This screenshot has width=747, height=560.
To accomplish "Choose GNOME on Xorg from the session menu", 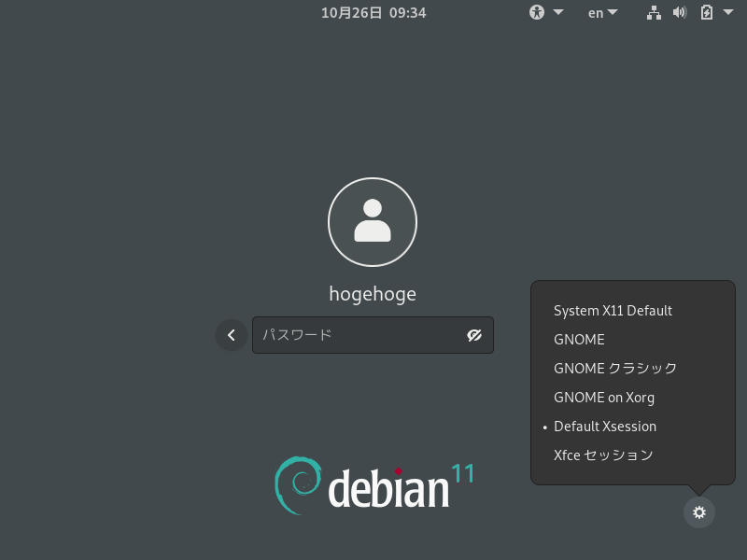I will tap(604, 398).
